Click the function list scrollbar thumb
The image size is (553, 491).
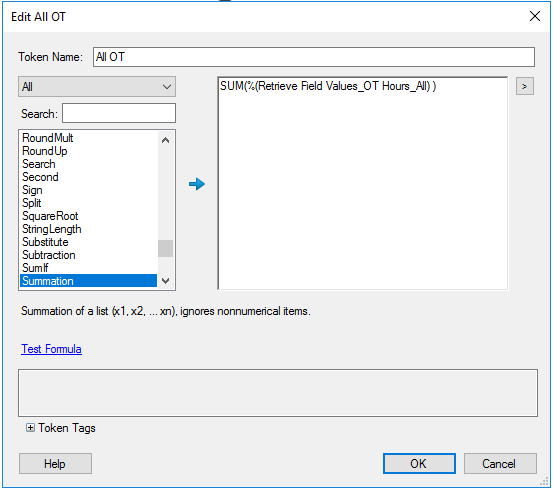pos(165,248)
